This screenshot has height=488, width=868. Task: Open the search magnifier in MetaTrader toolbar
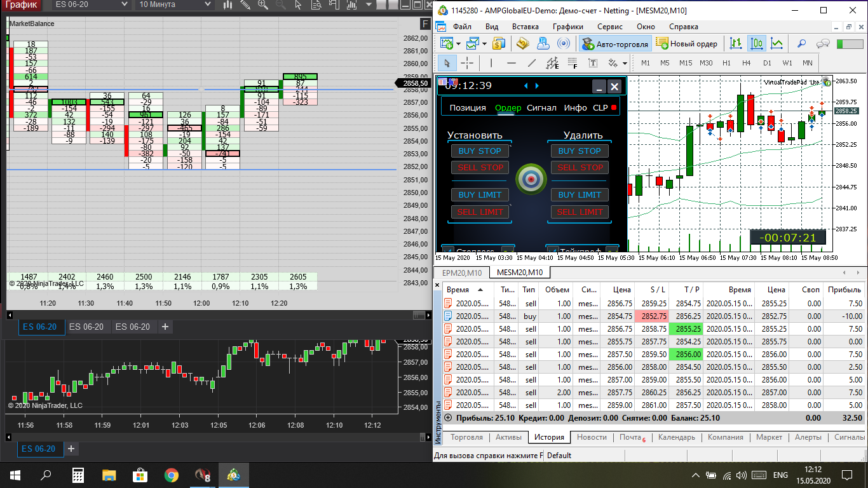coord(802,44)
